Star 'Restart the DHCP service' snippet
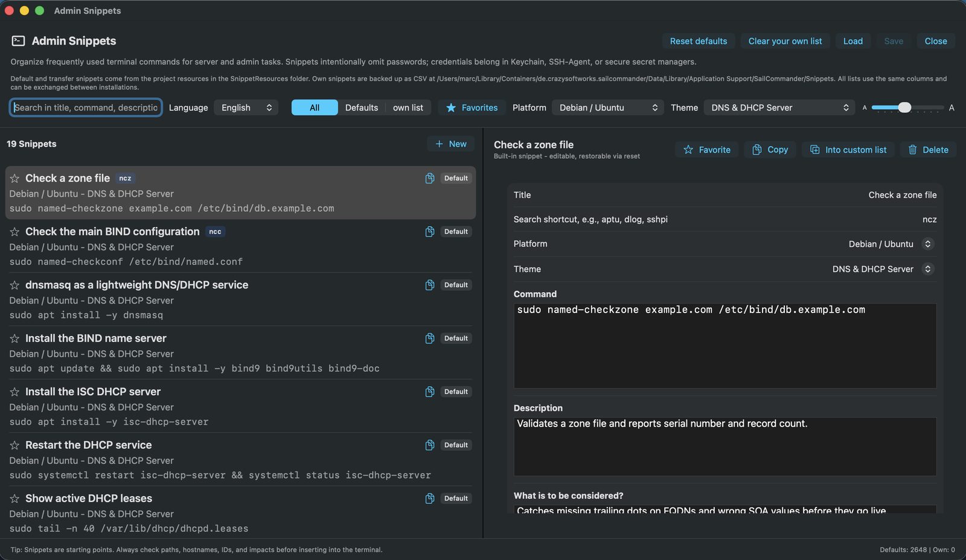The height and width of the screenshot is (560, 966). [x=14, y=445]
